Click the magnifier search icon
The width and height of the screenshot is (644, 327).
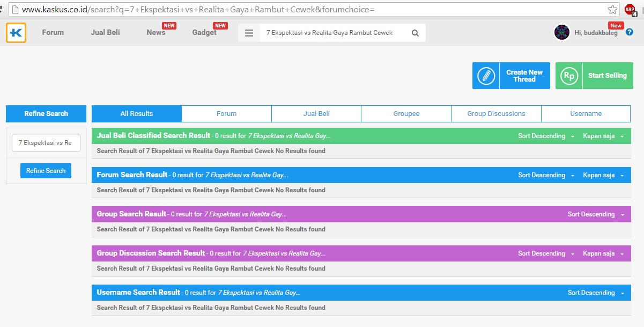(x=415, y=33)
